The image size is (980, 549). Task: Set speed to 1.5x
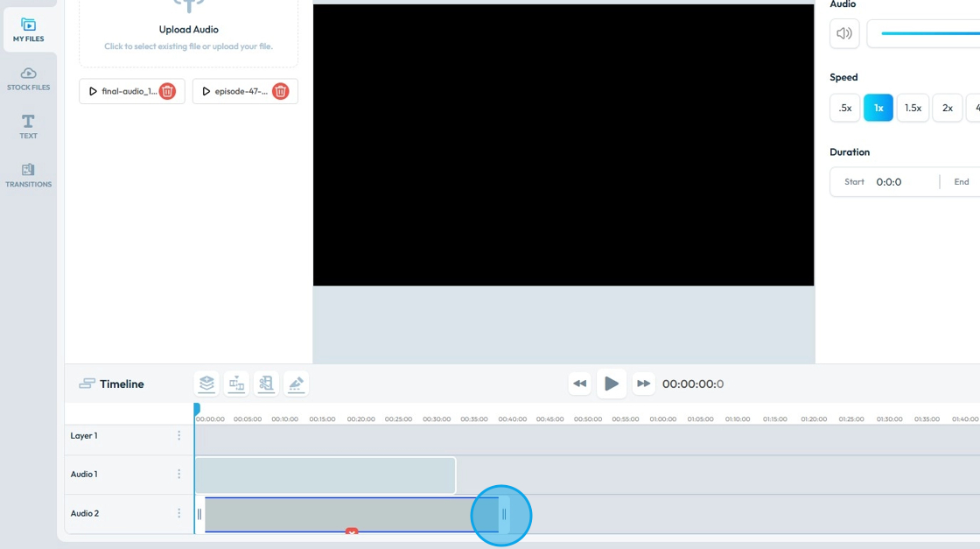913,109
